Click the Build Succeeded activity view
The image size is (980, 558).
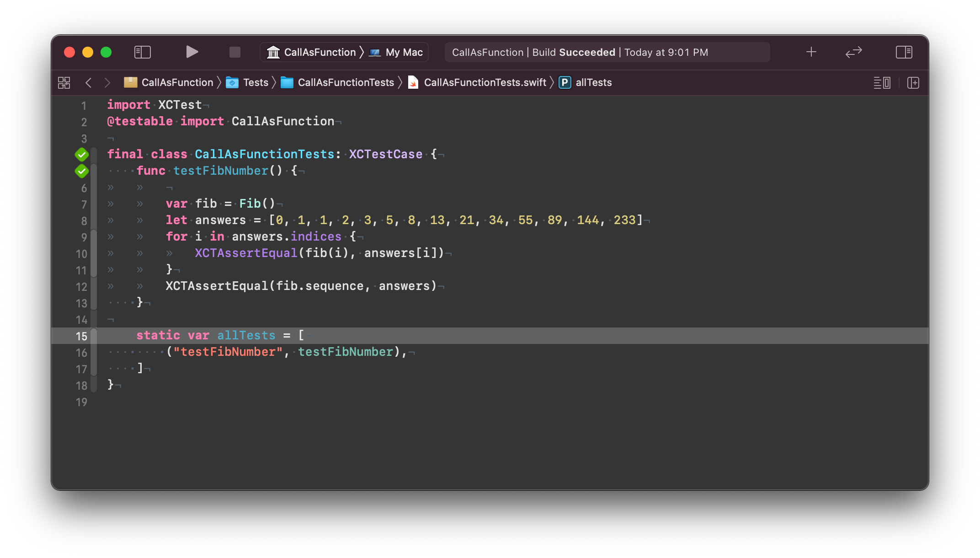[607, 52]
